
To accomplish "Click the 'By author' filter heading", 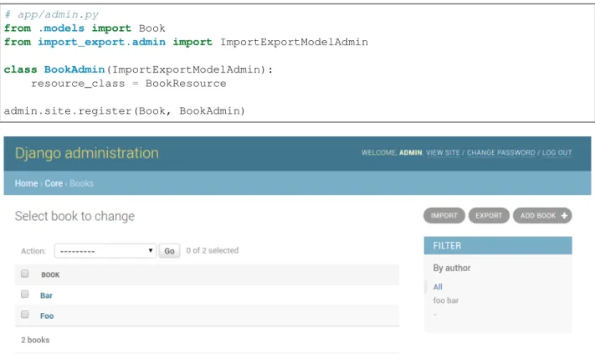I will 452,268.
